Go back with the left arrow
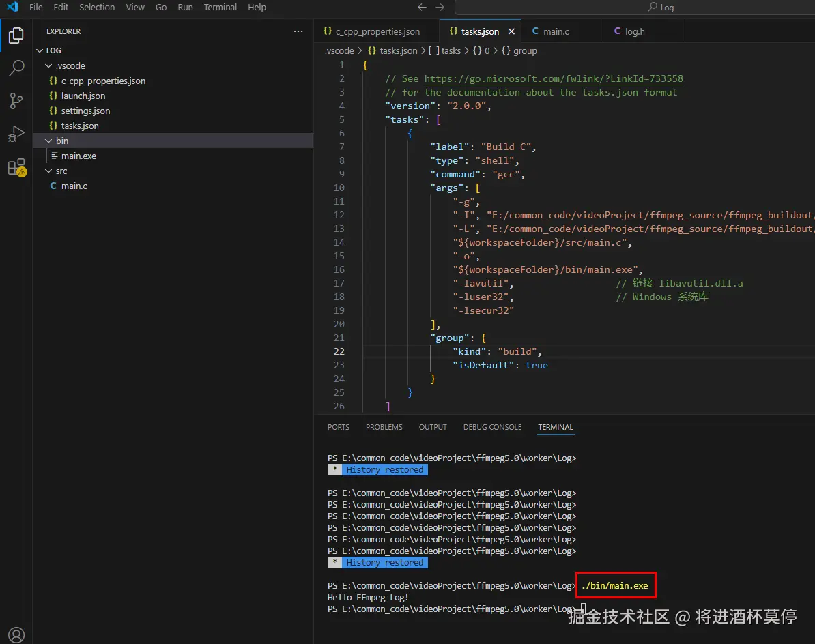The width and height of the screenshot is (815, 644). [422, 8]
